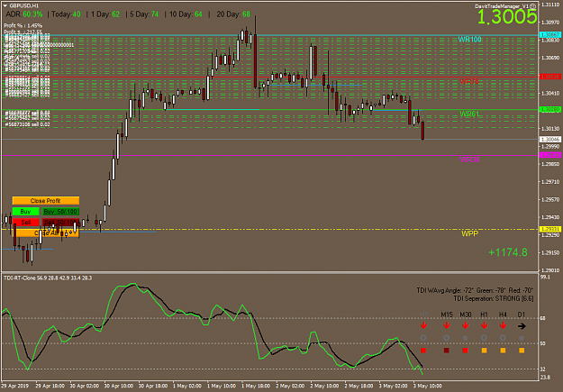Screen dimensions: 563x392
Task: Click the bright green Buy button
Action: (25, 211)
